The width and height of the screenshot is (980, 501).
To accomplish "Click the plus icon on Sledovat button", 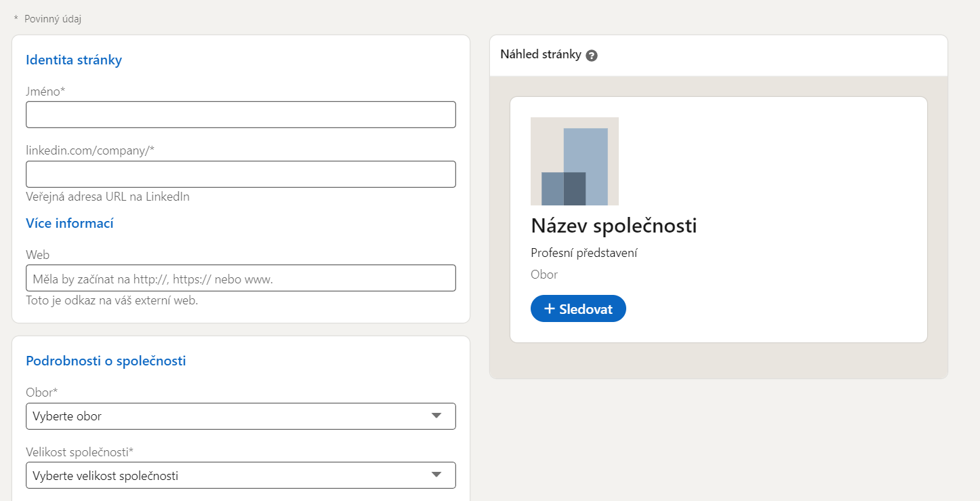I will click(550, 308).
